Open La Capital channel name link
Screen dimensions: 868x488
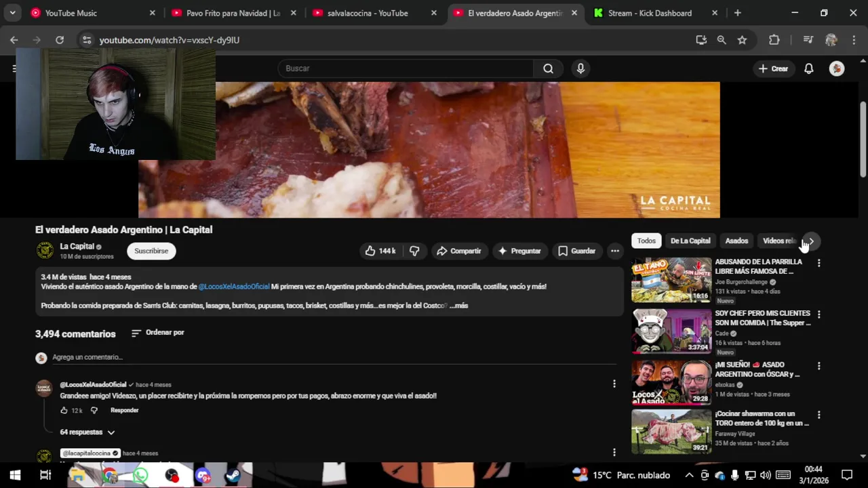77,247
